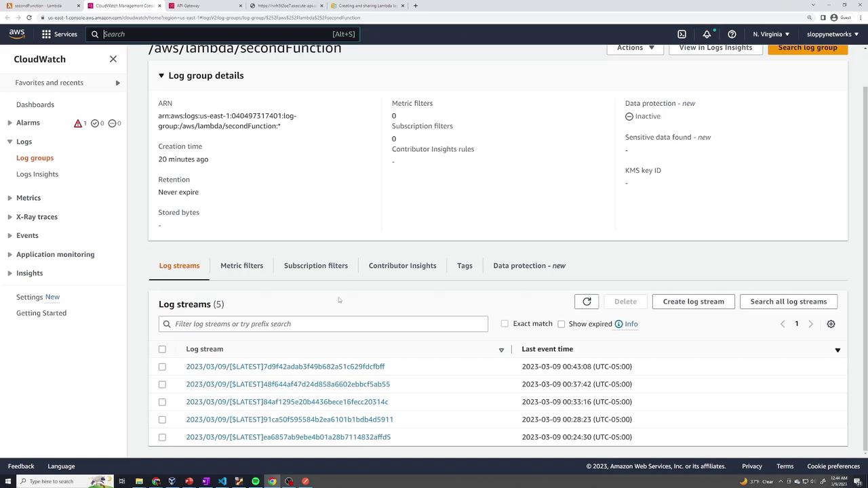The image size is (868, 488).
Task: Check the select-all log streams checkbox
Action: point(162,349)
